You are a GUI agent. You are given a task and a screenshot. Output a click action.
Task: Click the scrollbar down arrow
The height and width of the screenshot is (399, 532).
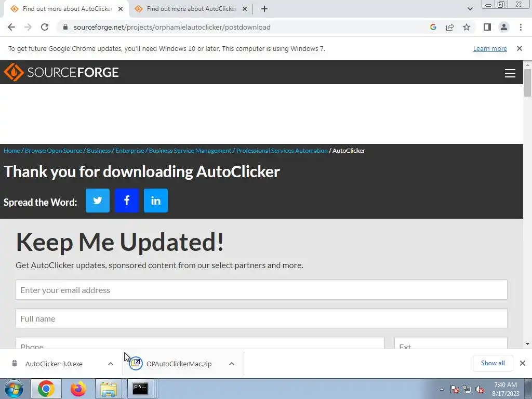[x=527, y=344]
